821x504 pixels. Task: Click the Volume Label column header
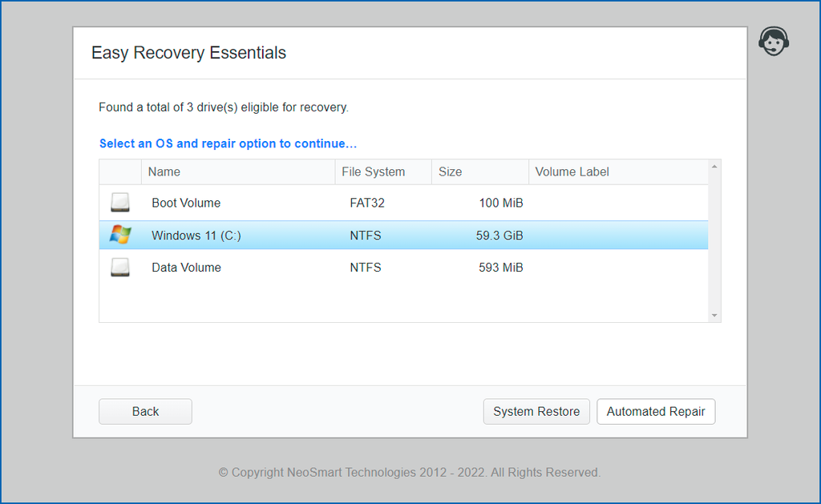(572, 171)
